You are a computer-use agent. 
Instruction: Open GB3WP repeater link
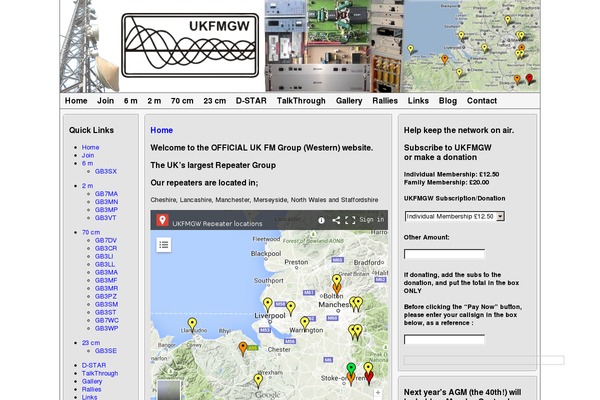point(106,329)
